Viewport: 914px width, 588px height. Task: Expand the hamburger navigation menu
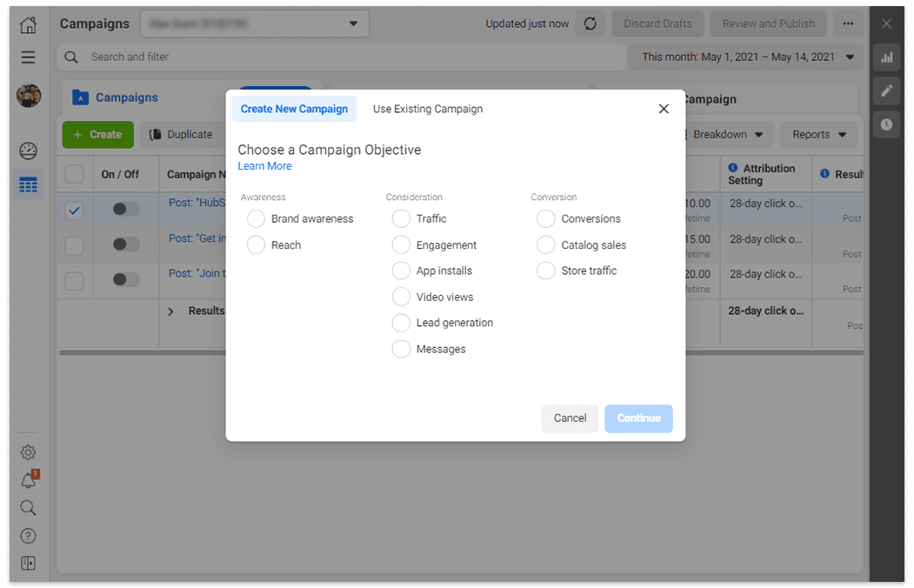point(27,57)
